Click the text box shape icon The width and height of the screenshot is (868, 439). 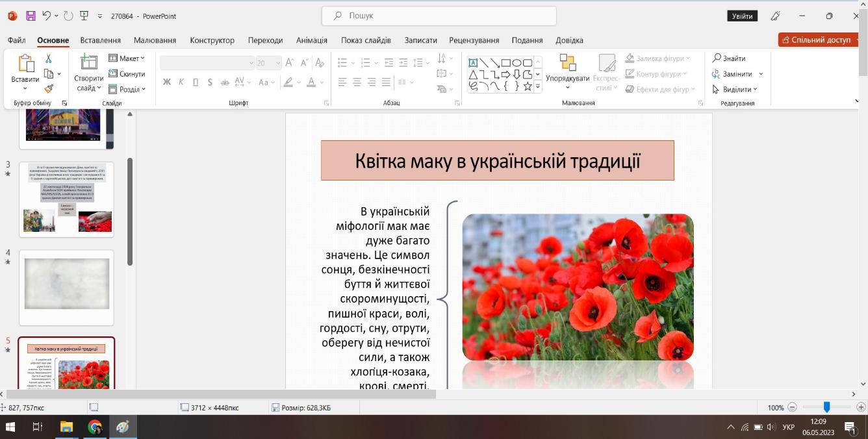(x=473, y=63)
